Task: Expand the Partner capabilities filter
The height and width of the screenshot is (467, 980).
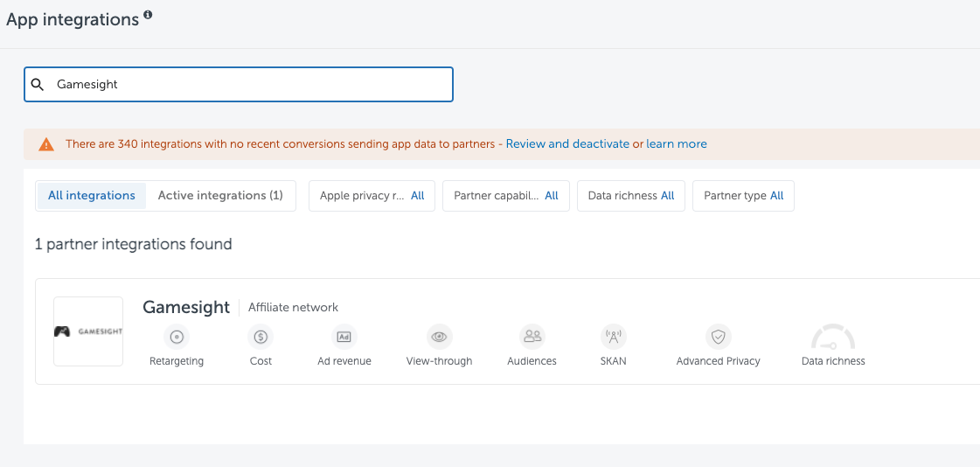Action: click(x=506, y=196)
